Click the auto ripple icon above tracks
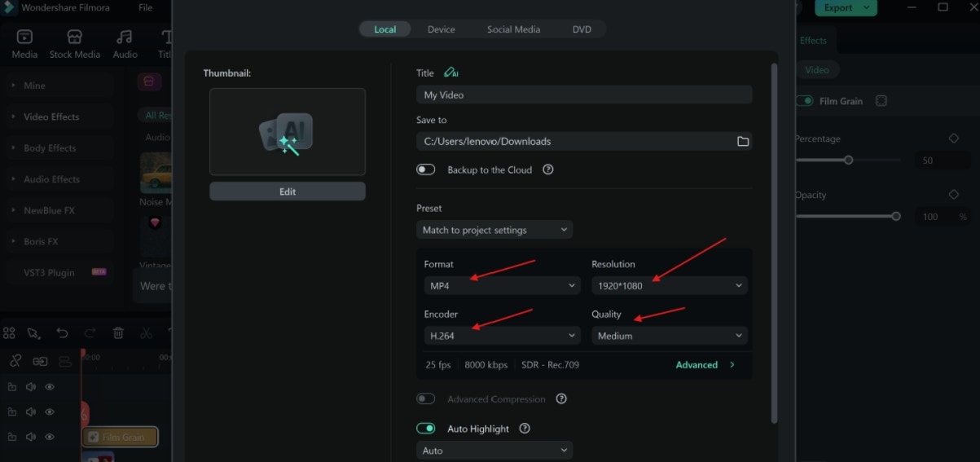Viewport: 980px width, 462px height. point(40,361)
